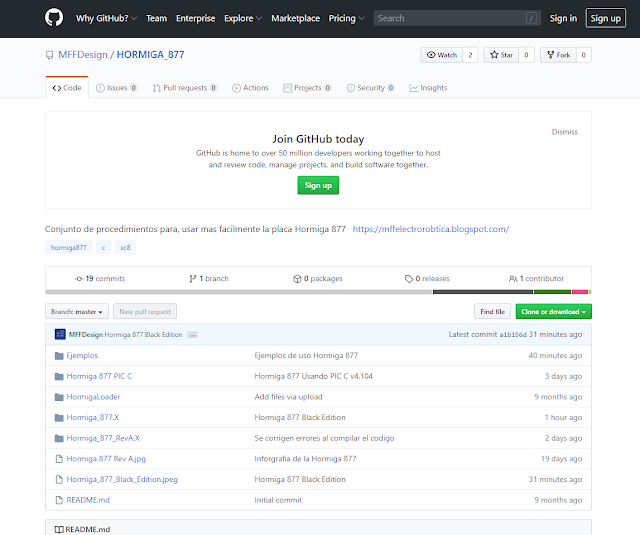The height and width of the screenshot is (535, 640).
Task: Open Enterprise in the top navigation
Action: coord(196,18)
